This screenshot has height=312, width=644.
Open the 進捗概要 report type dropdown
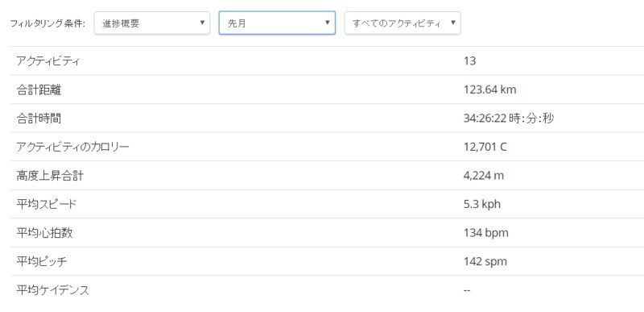[x=152, y=23]
